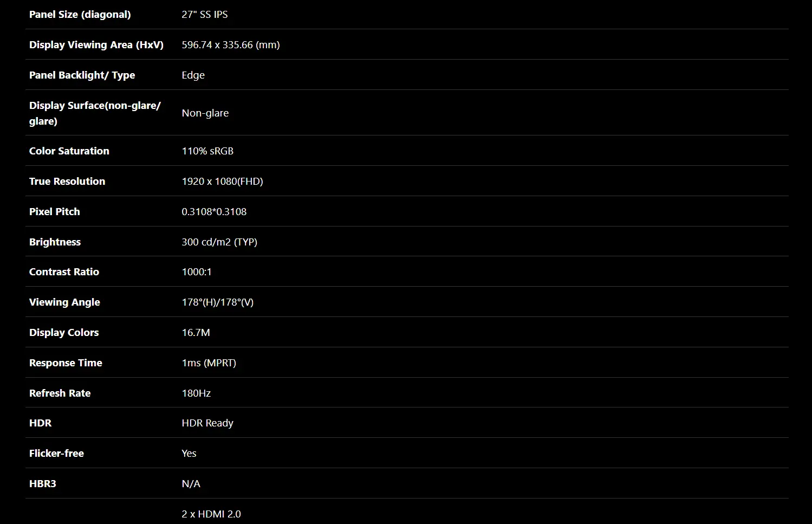The height and width of the screenshot is (524, 812).
Task: Click the Pixel Pitch label
Action: (x=54, y=212)
